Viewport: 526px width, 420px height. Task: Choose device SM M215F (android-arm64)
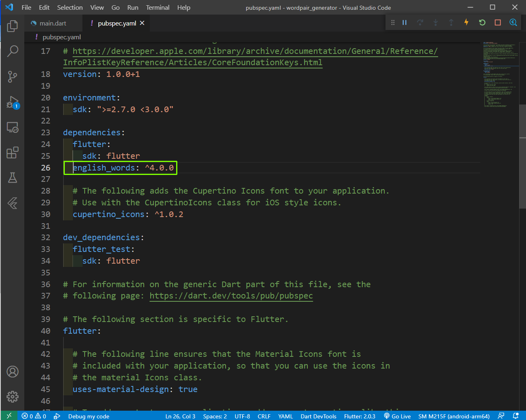[x=454, y=416]
